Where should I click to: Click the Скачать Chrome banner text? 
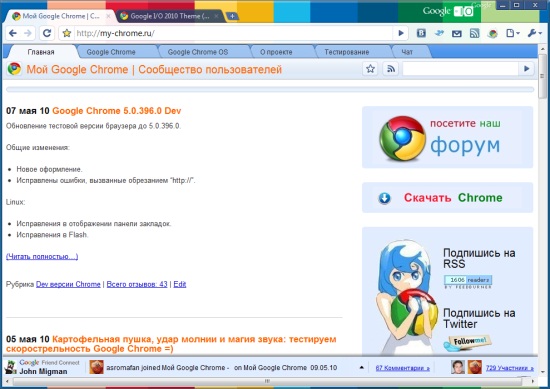tap(453, 198)
